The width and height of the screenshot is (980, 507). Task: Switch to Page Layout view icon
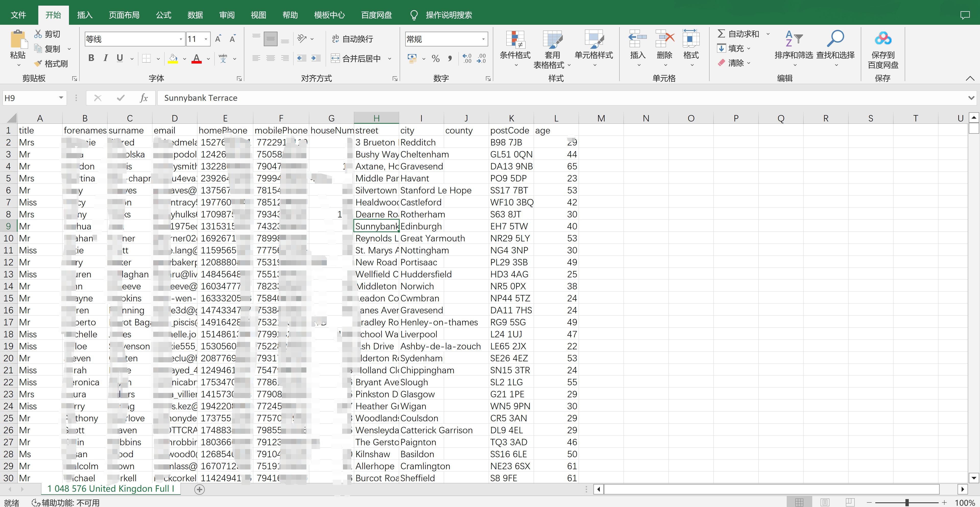[825, 502]
